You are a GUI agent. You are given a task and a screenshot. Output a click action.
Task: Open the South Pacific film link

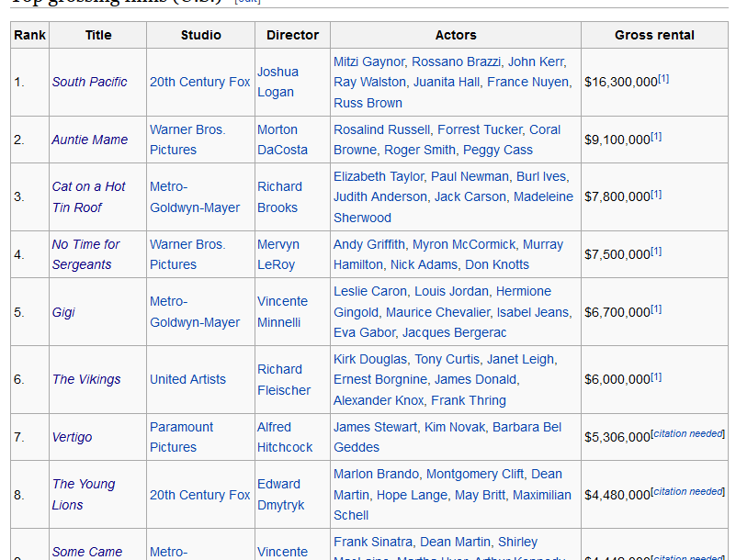click(89, 82)
